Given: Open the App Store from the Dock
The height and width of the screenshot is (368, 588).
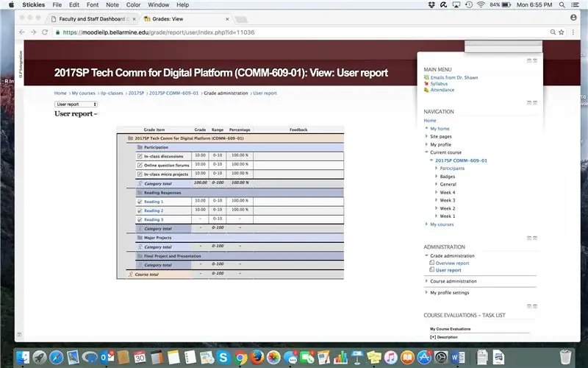Looking at the screenshot, I should tap(424, 357).
